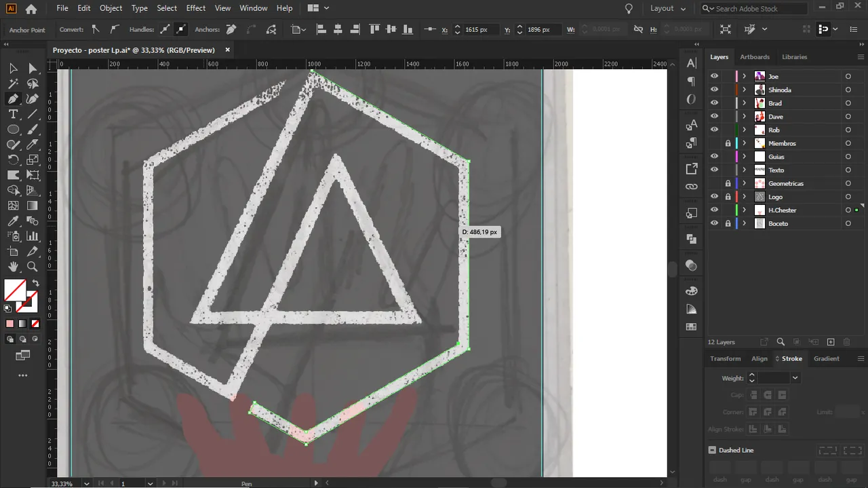Locate object with Layers search icon
868x488 pixels.
tap(781, 342)
